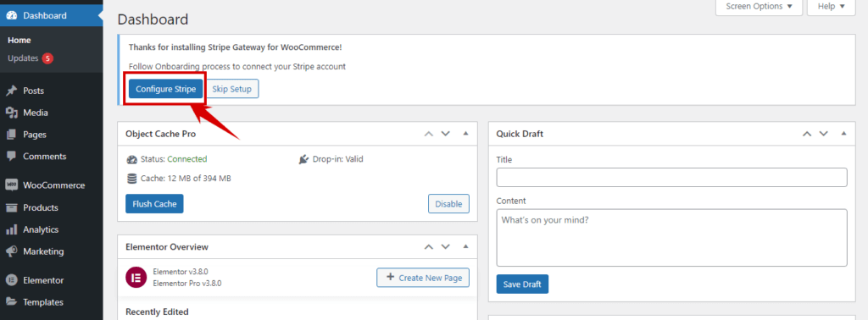Open the Updates submenu item

coord(23,58)
